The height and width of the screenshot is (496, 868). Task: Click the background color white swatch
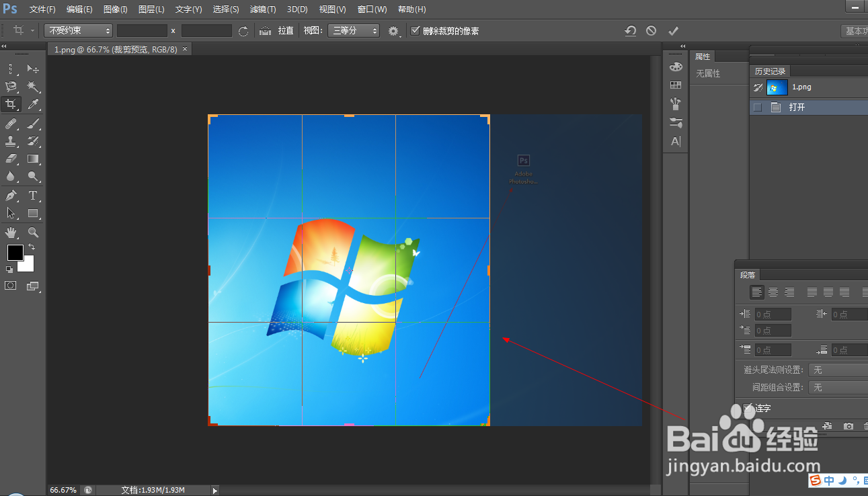[x=27, y=265]
